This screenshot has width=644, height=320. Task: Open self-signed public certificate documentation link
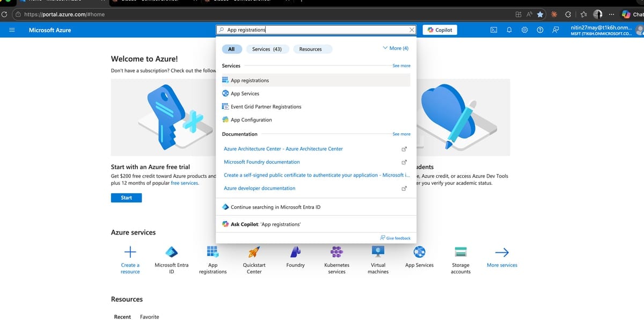tap(317, 175)
